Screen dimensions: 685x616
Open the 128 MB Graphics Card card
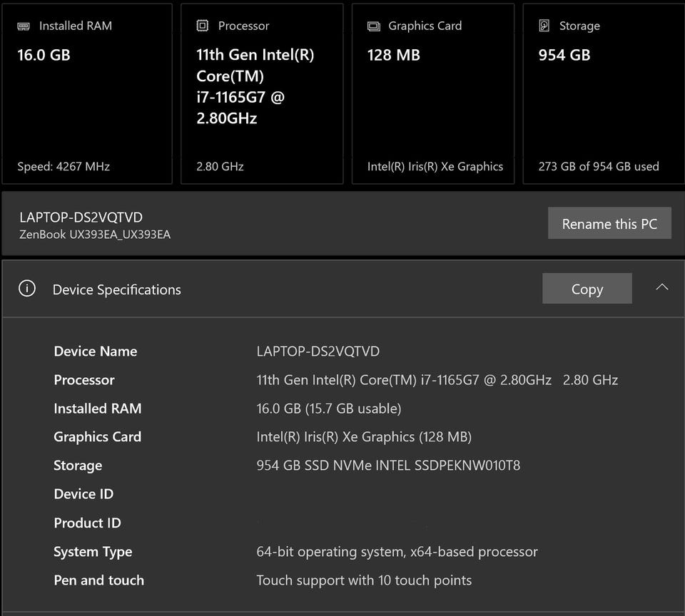coord(433,94)
